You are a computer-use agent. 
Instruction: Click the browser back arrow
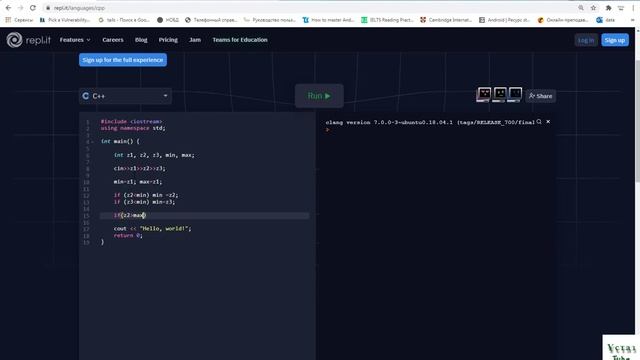coord(8,8)
